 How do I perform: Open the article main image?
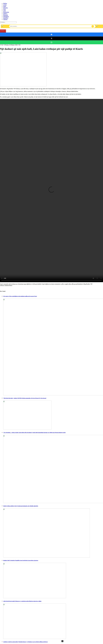(23, 69)
